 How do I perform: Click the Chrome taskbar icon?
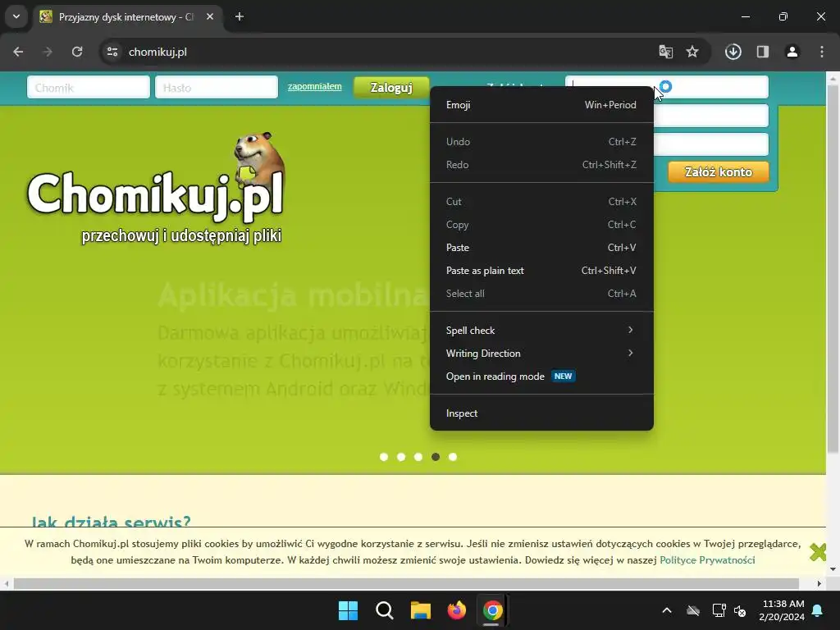tap(492, 610)
